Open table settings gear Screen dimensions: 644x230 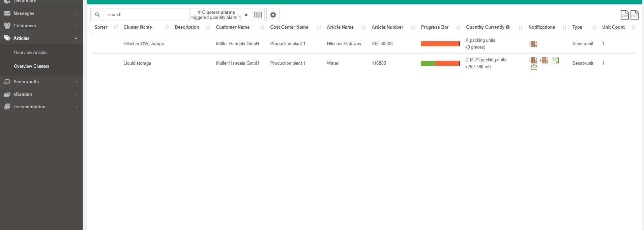(273, 15)
